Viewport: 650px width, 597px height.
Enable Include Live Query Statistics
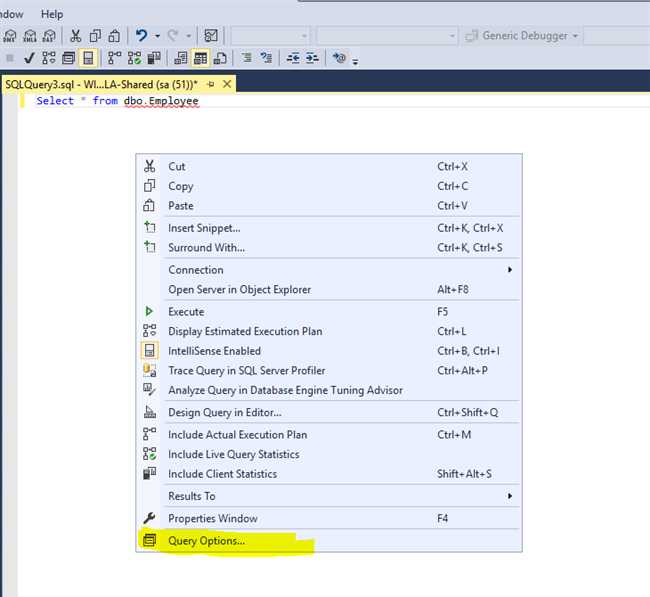click(233, 454)
